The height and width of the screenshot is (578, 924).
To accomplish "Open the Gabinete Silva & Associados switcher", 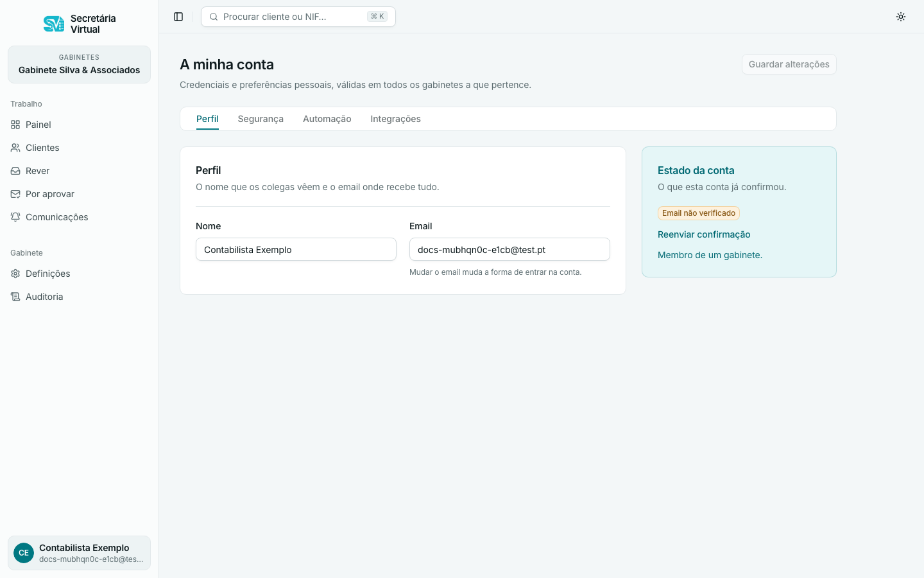I will [79, 64].
